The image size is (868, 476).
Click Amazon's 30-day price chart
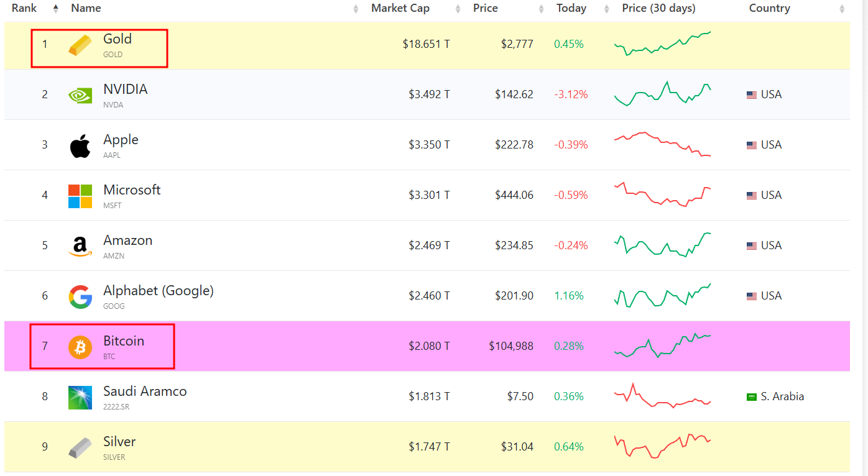tap(662, 245)
